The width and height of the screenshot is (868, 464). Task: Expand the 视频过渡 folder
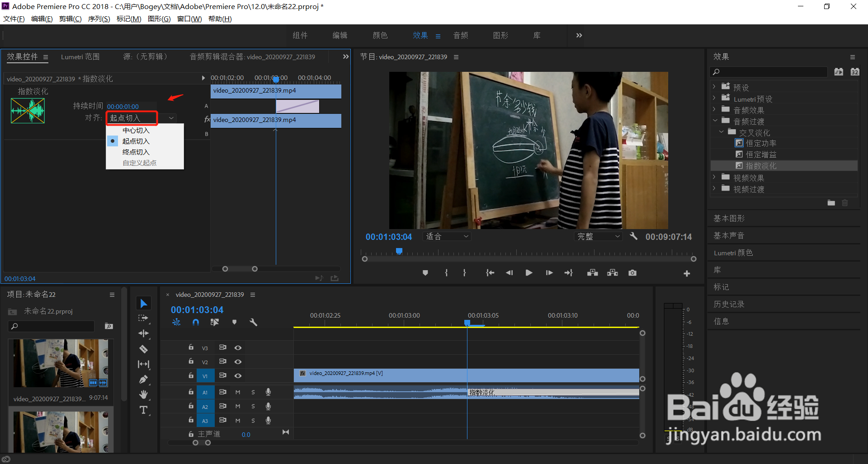(714, 189)
